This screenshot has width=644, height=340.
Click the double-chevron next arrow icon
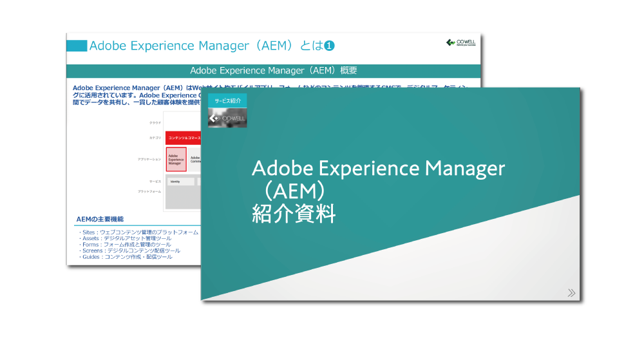tap(571, 293)
